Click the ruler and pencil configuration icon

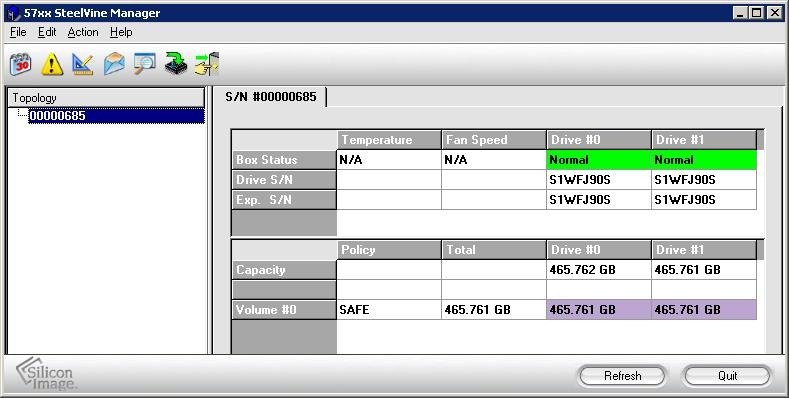coord(83,64)
